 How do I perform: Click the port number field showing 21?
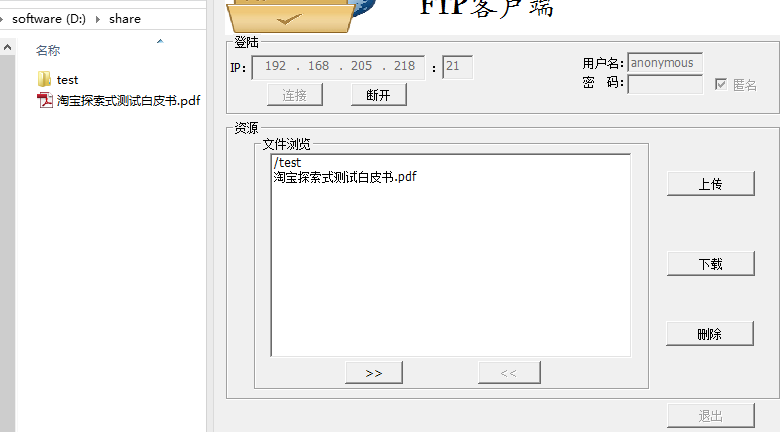tap(458, 67)
